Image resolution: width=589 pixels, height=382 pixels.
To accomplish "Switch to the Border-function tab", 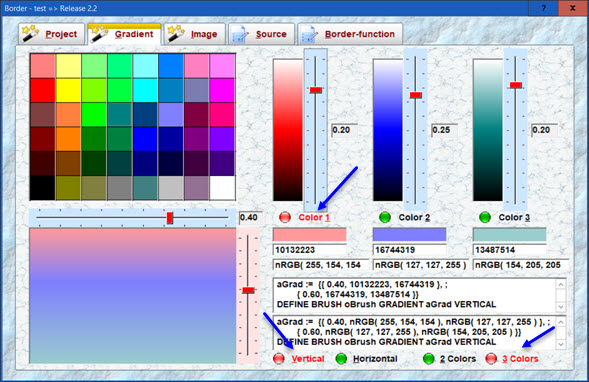I will [x=350, y=34].
